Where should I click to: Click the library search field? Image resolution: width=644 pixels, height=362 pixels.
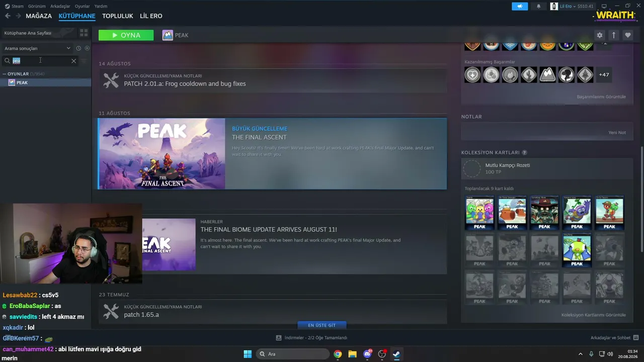pyautogui.click(x=40, y=61)
